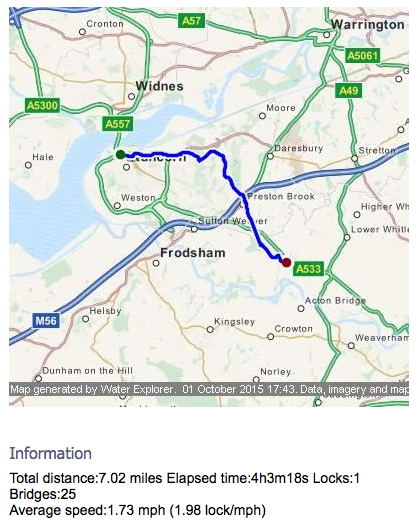
Task: Click the Acton Bridge label
Action: point(335,301)
